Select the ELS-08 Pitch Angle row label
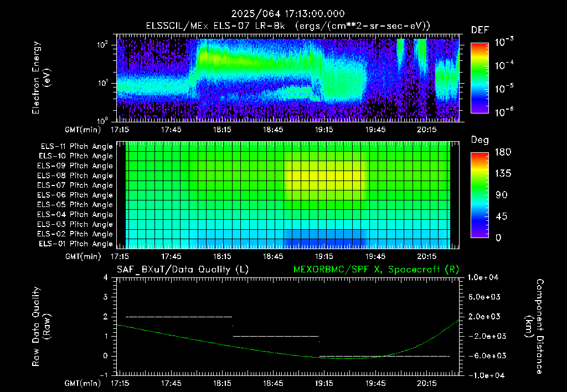The width and height of the screenshot is (567, 392). click(75, 176)
